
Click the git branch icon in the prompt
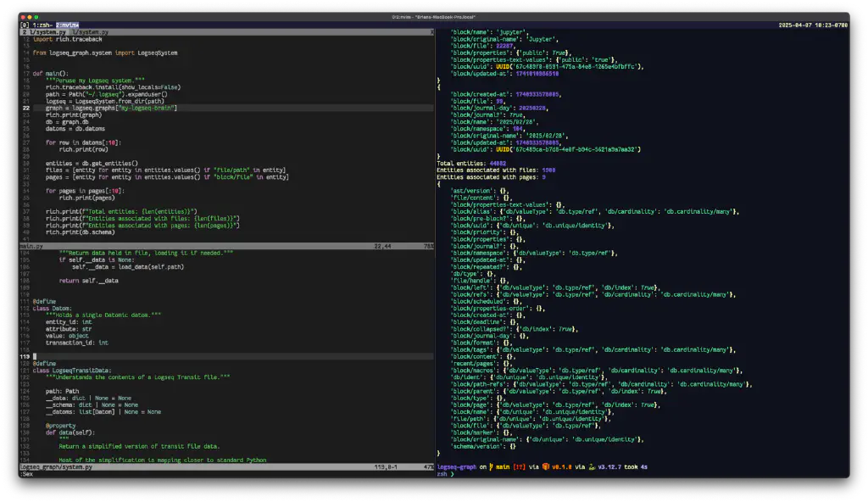click(x=491, y=466)
